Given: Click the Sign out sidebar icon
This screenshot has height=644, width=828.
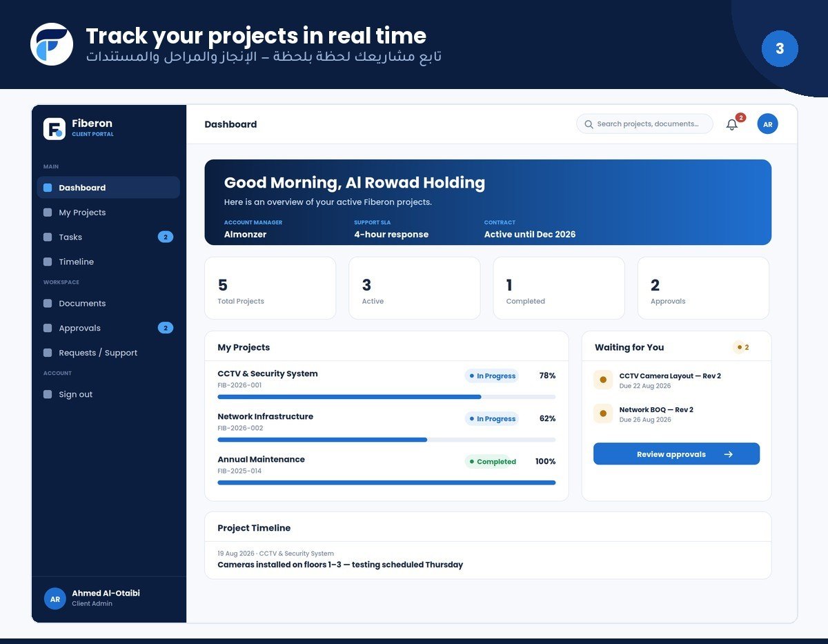Looking at the screenshot, I should click(x=48, y=395).
